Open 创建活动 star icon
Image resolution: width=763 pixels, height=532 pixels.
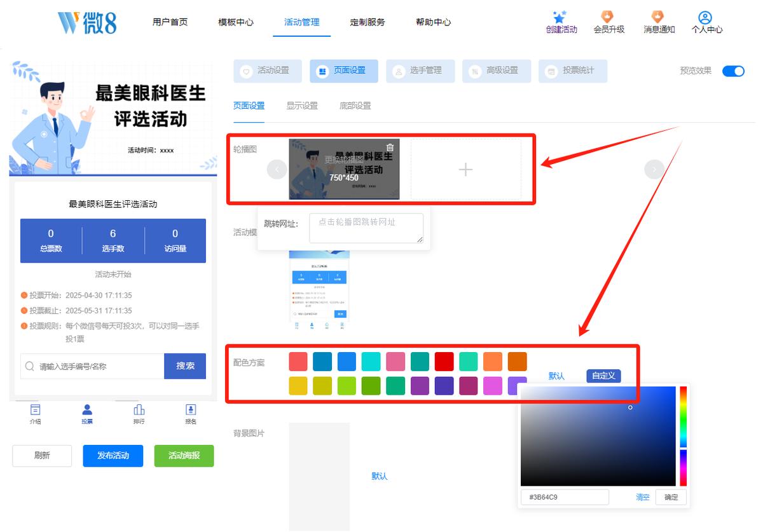coord(560,17)
